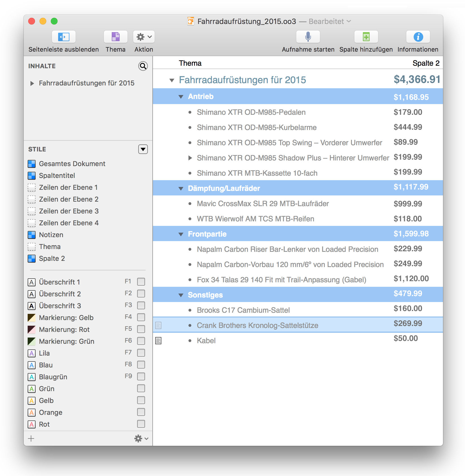Click the Thema column header
Screen dimensions: 465x476
tap(190, 63)
